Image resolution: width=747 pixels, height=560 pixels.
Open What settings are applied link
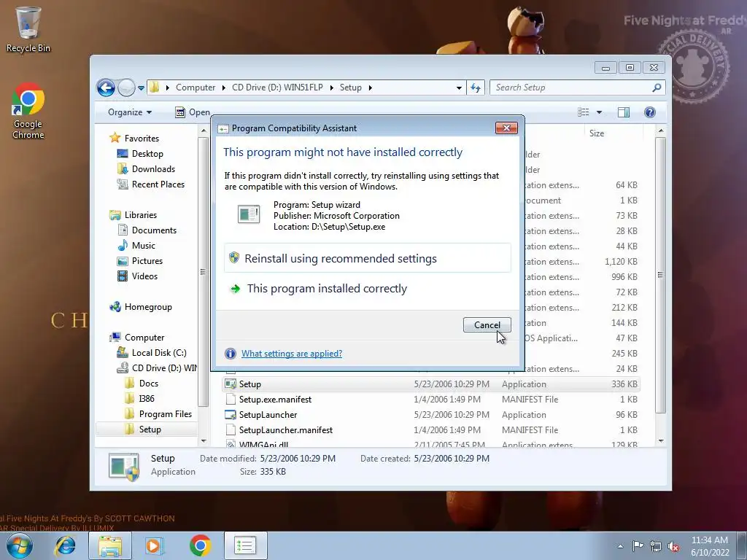(292, 354)
